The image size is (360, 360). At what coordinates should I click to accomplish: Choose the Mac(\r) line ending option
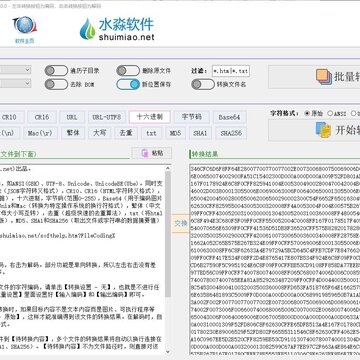(40, 133)
